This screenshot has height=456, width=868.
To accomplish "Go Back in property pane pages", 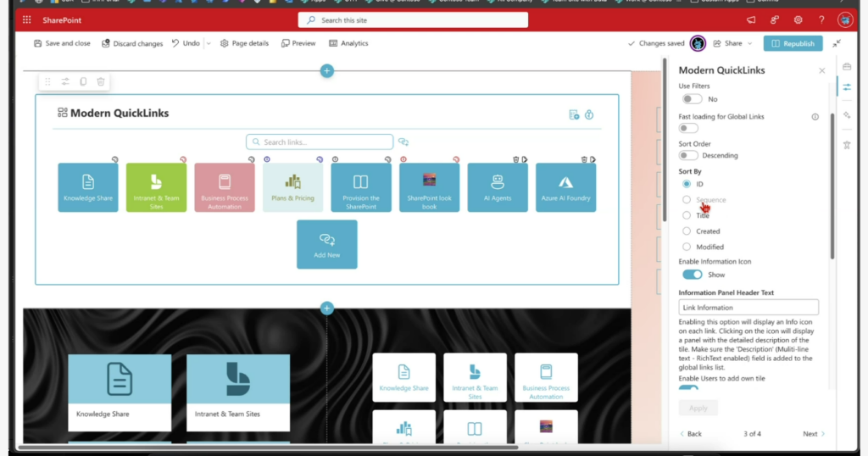I will (691, 434).
